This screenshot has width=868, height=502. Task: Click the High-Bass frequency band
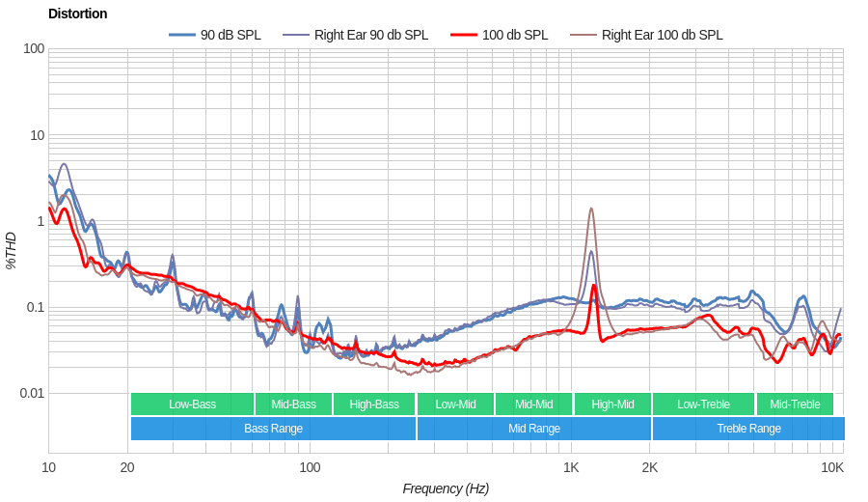pyautogui.click(x=374, y=404)
